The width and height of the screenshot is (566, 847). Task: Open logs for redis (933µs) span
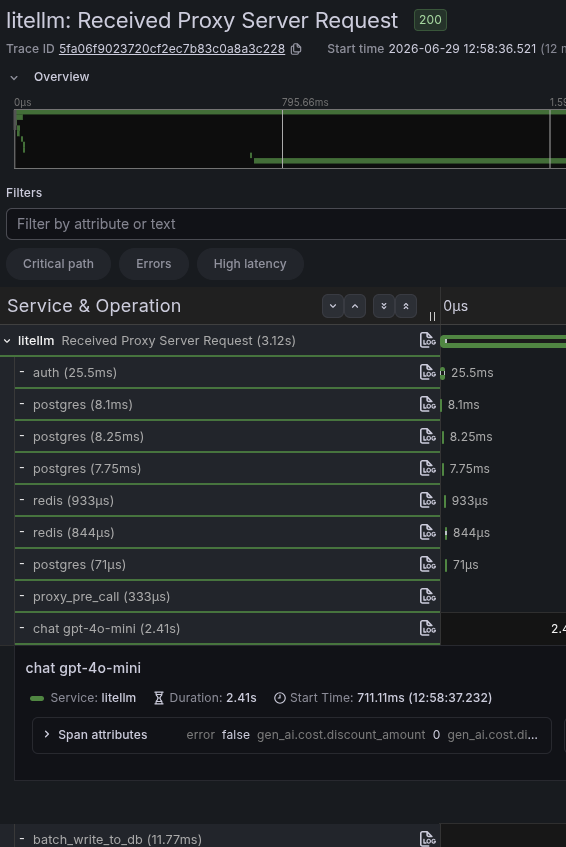[x=427, y=500]
